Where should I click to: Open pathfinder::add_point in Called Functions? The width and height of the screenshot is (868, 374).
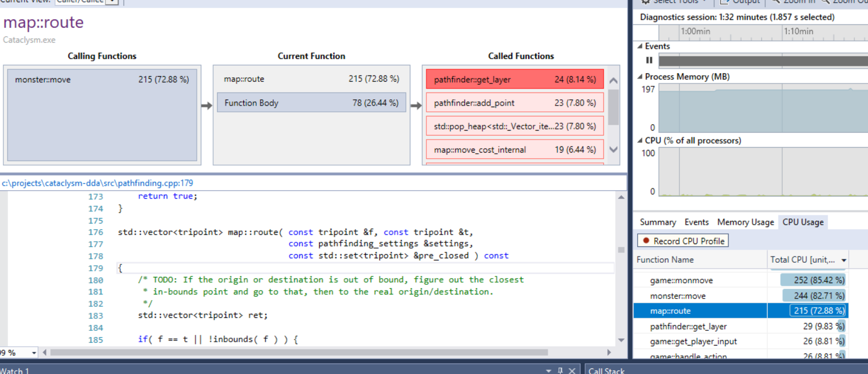click(x=515, y=103)
